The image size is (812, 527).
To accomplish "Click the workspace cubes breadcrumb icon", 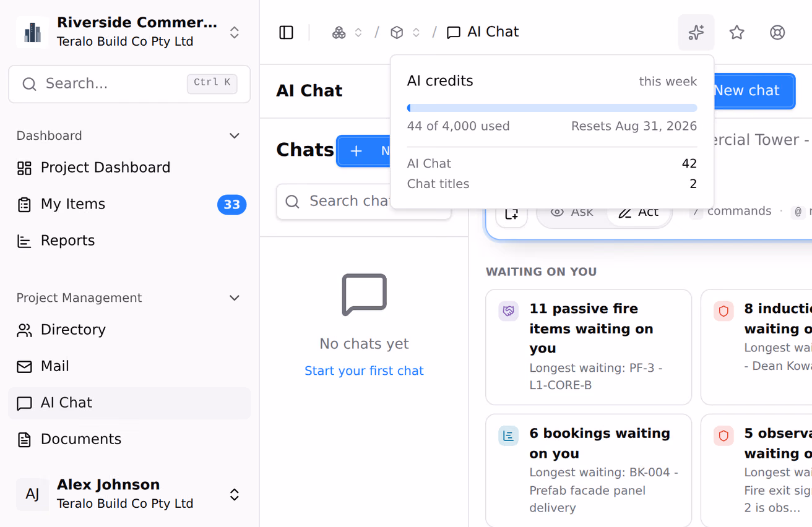I will (339, 32).
